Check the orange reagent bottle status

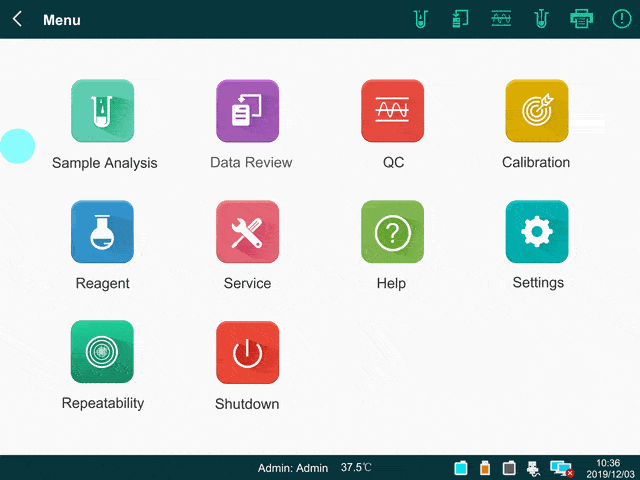pyautogui.click(x=485, y=468)
